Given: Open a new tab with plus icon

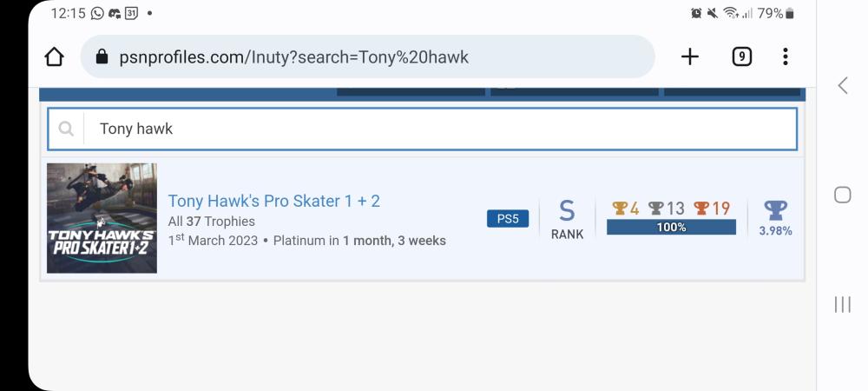Looking at the screenshot, I should click(689, 57).
